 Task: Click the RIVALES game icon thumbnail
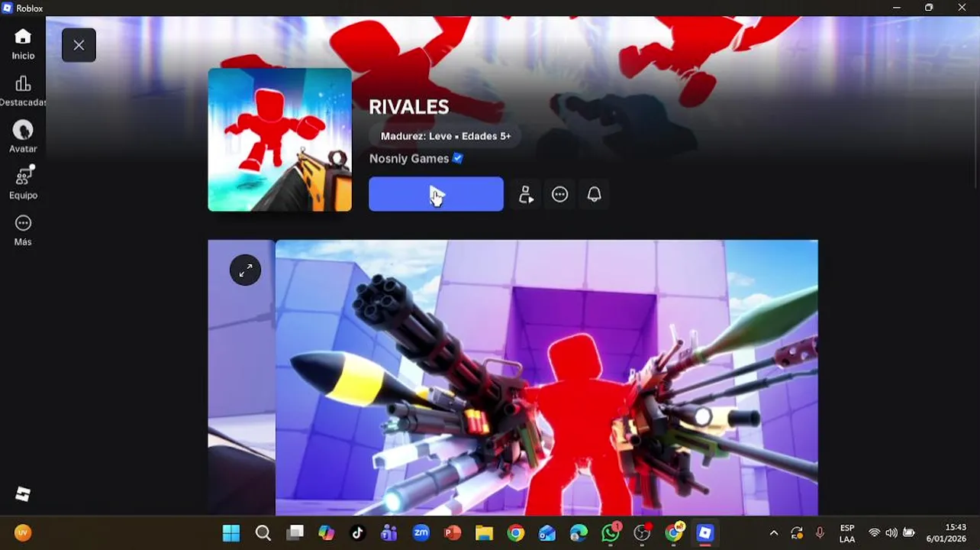[x=280, y=140]
